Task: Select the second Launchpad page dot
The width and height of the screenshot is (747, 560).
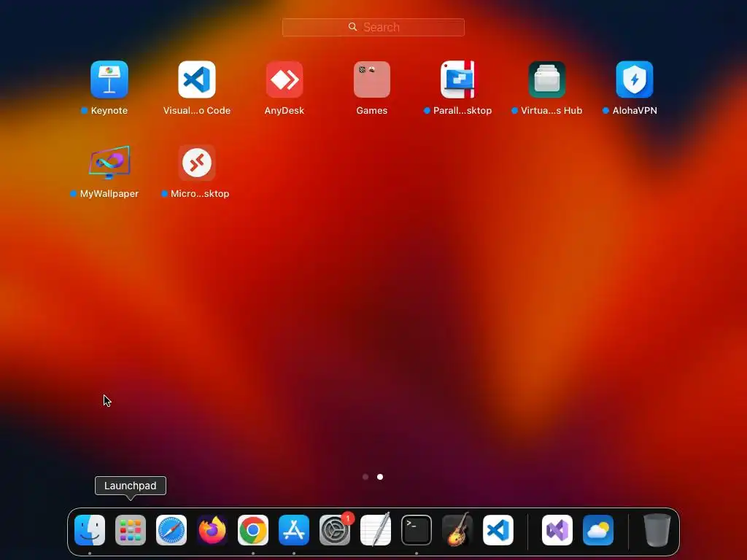Action: pos(380,477)
